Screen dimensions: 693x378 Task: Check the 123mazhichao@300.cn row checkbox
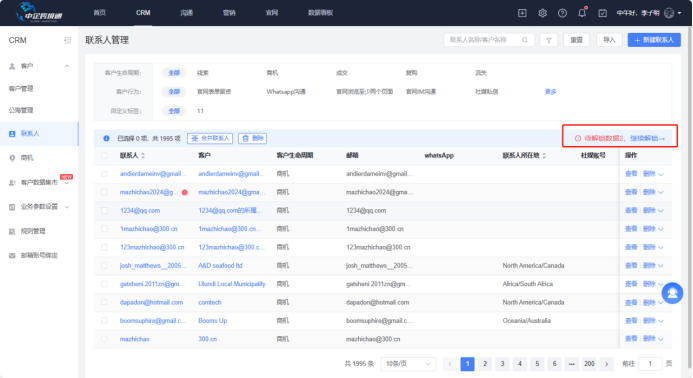tap(104, 248)
